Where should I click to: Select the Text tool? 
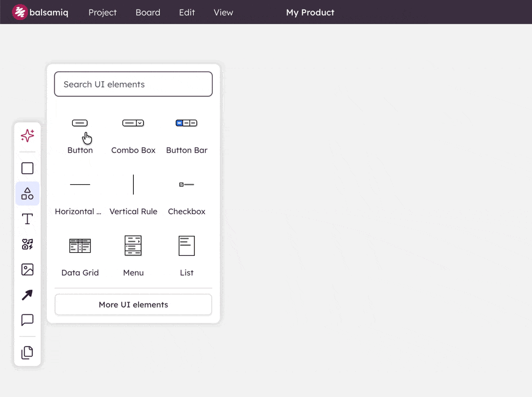27,219
